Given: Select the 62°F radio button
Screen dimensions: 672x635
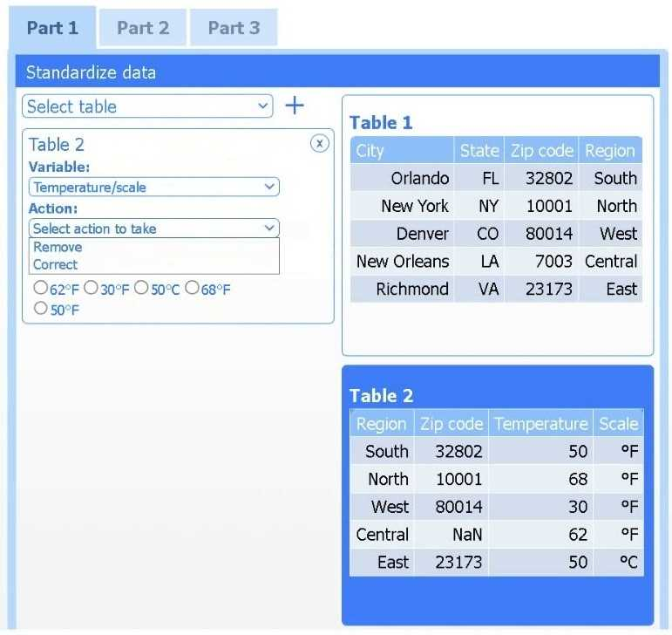Looking at the screenshot, I should (x=39, y=289).
